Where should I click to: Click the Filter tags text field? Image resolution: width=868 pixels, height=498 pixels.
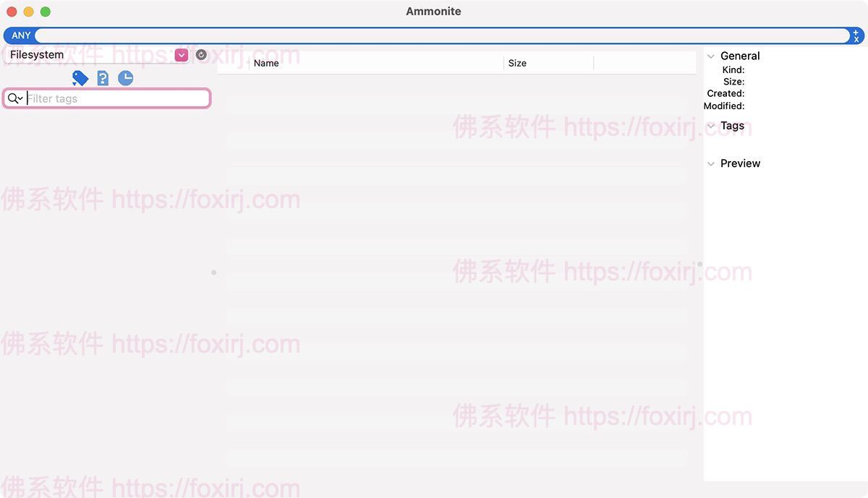pyautogui.click(x=116, y=98)
